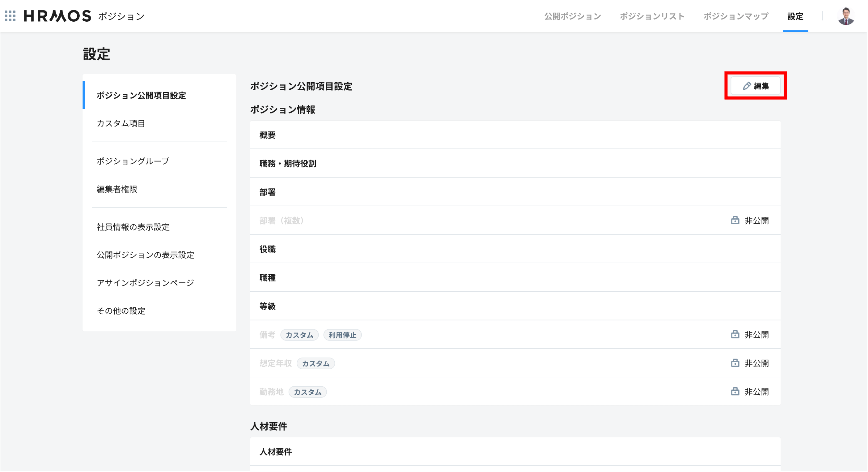Click ポジション label beside HRMOS logo
Screen dimensions: 868x472
(121, 16)
